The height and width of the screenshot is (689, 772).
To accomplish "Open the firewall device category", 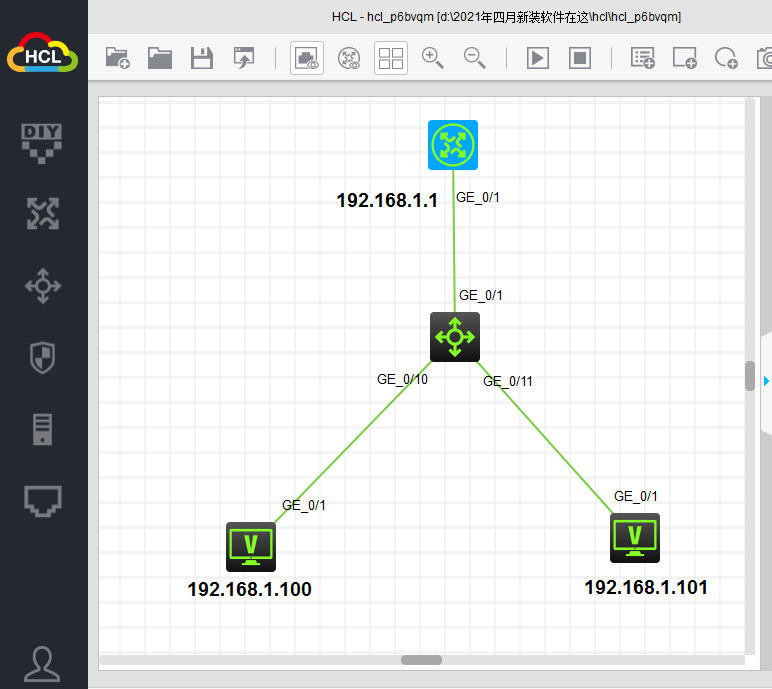I will pos(42,358).
